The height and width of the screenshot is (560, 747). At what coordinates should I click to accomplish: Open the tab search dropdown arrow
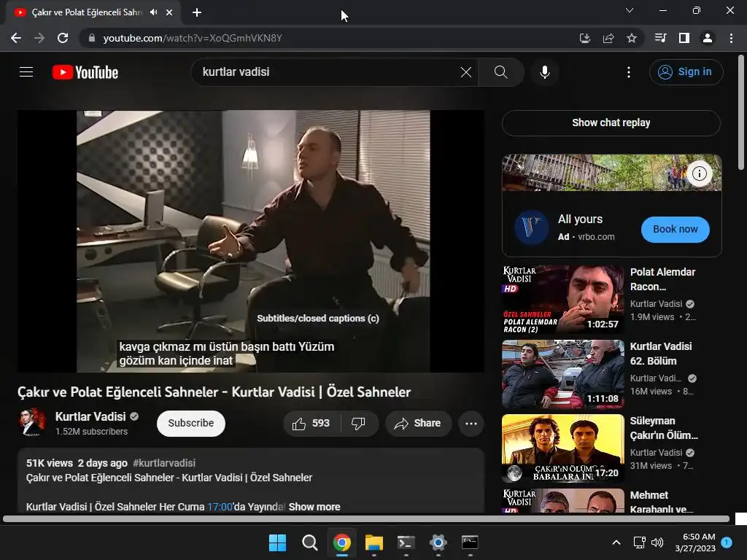(630, 10)
